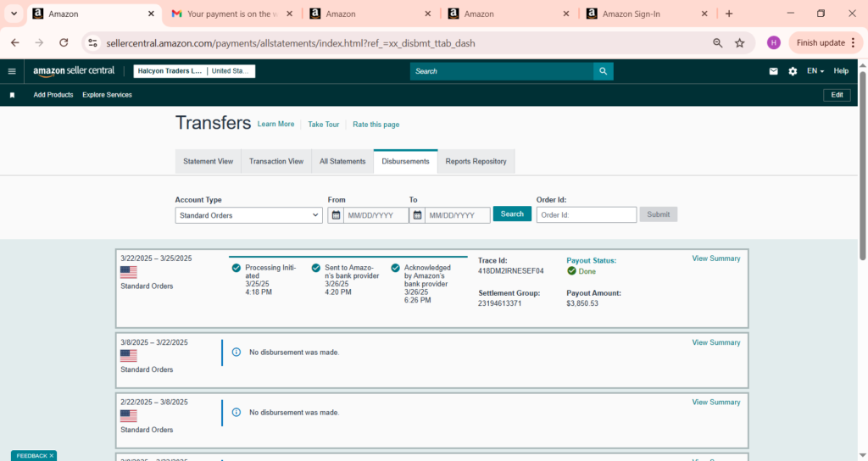Open the Seller Central hamburger menu
868x461 pixels.
pos(12,71)
